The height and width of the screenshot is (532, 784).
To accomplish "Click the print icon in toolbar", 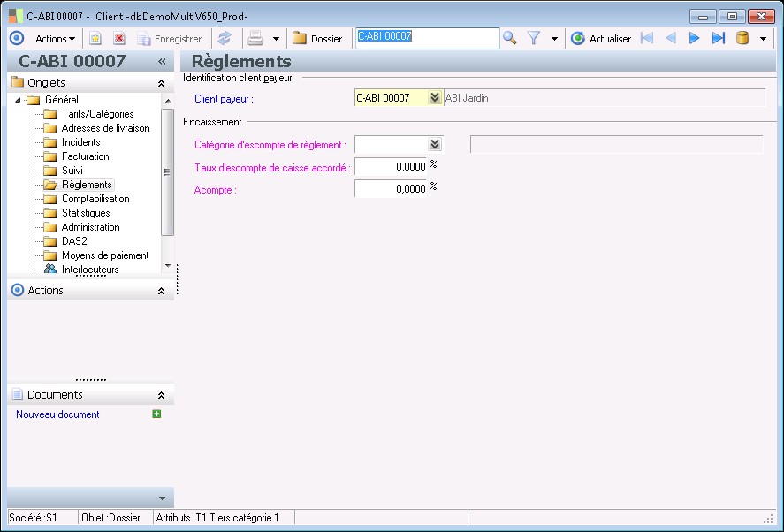I will pyautogui.click(x=255, y=39).
